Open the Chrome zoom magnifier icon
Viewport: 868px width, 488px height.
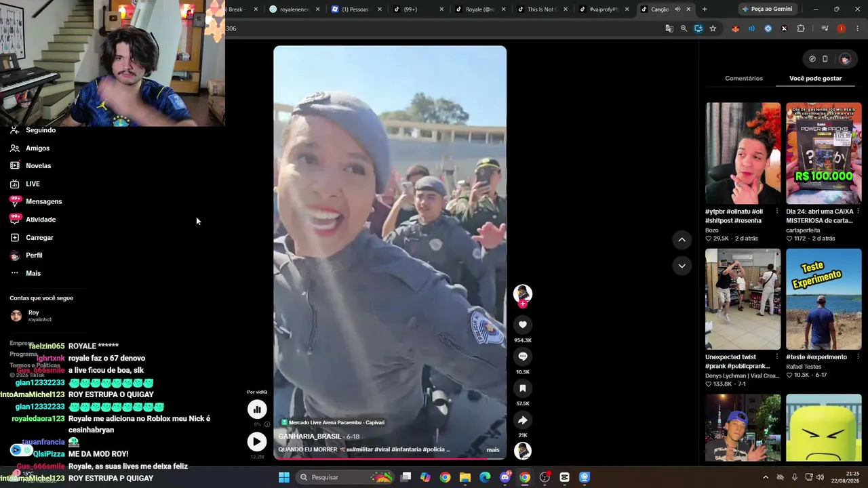click(x=684, y=28)
